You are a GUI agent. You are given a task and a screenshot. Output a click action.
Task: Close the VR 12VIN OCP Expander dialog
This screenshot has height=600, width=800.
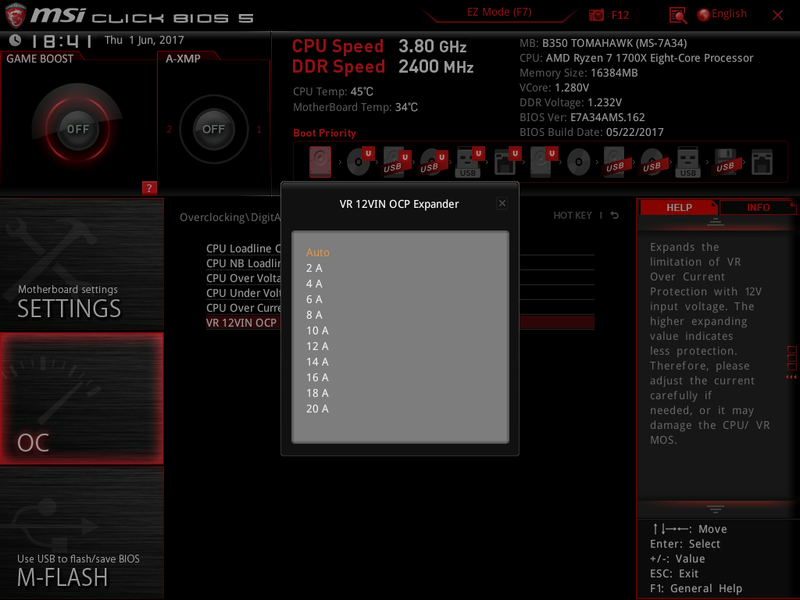click(x=502, y=204)
